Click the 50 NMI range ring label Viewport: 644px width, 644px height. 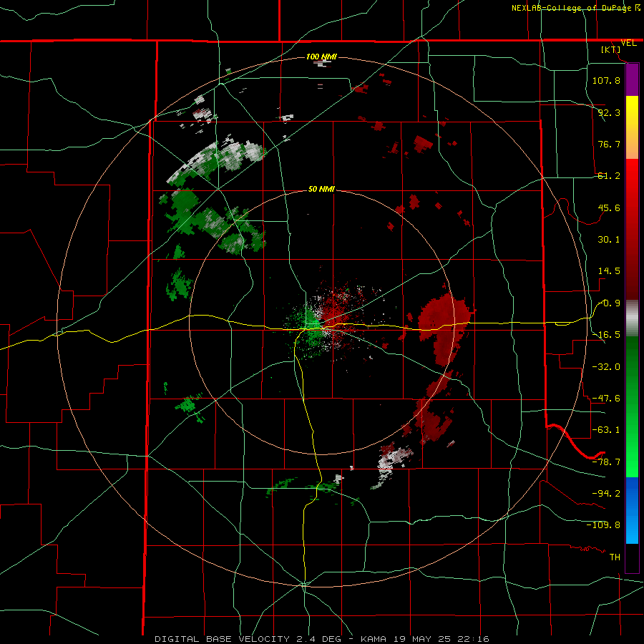[321, 190]
